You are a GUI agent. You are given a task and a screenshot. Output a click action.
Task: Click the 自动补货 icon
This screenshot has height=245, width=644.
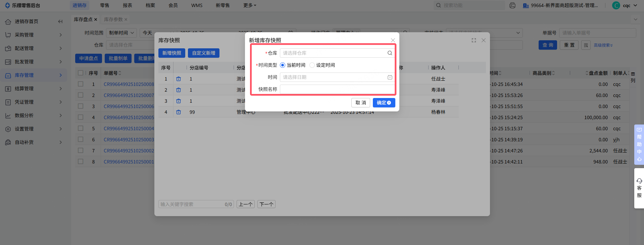(8, 142)
